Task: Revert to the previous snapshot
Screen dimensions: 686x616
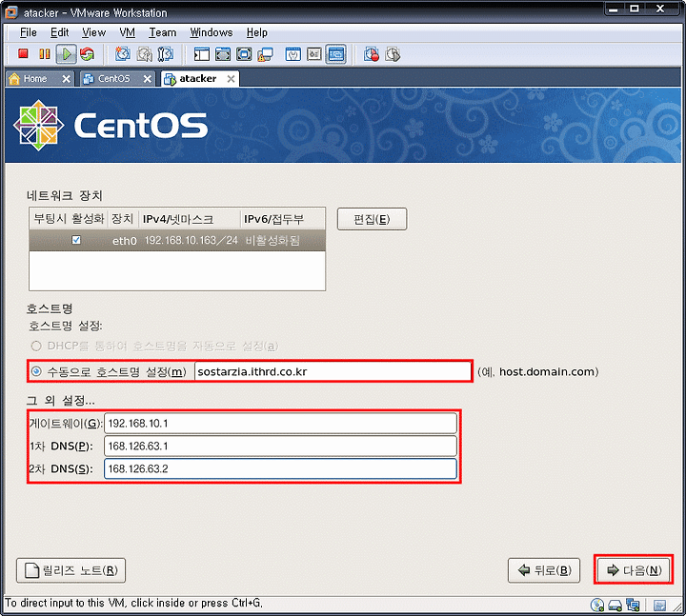Action: tap(145, 53)
